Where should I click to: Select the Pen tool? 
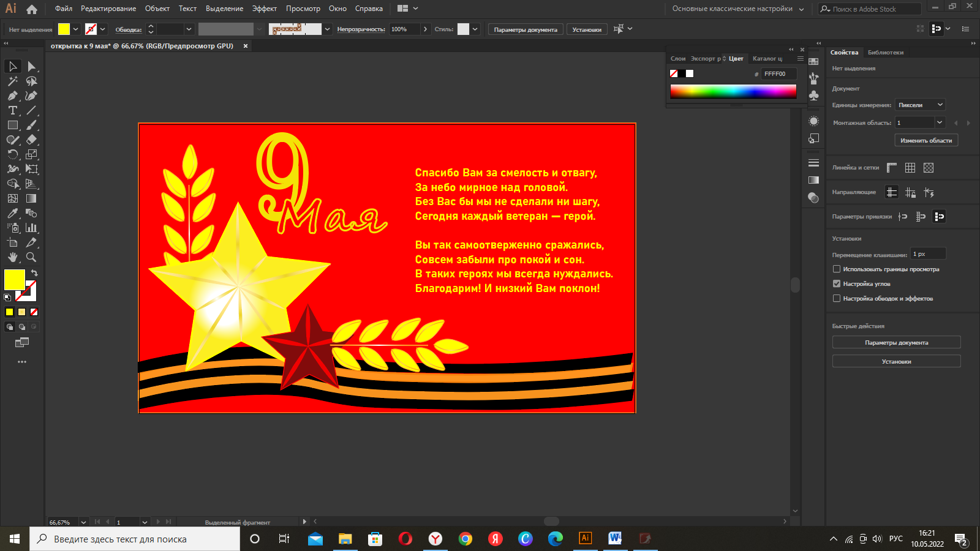point(12,96)
